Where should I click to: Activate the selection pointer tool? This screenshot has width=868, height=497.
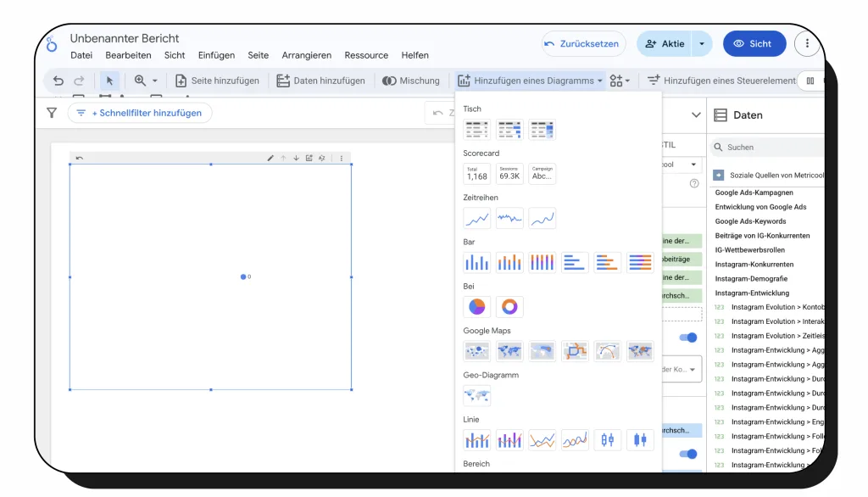109,81
